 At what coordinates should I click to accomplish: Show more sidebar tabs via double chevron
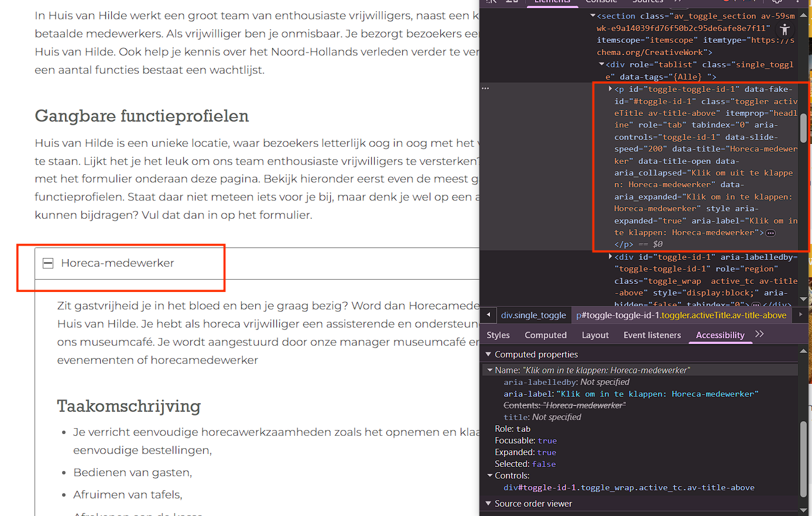pos(759,335)
